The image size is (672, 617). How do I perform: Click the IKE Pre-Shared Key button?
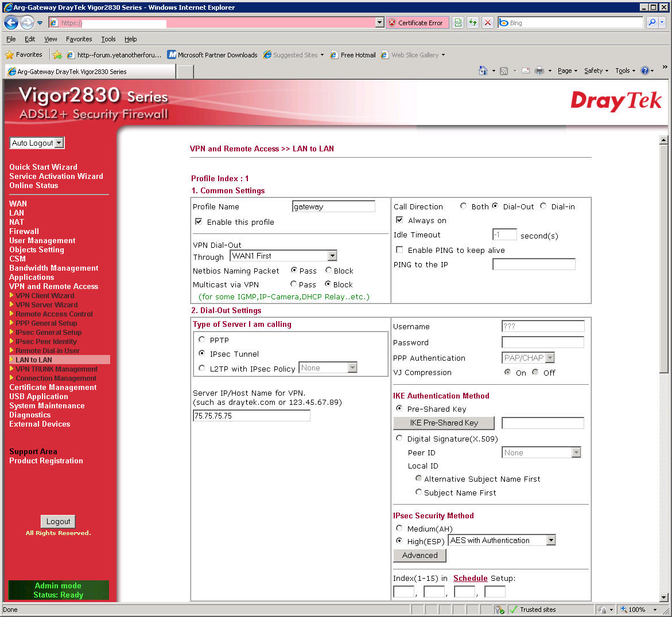pyautogui.click(x=444, y=423)
